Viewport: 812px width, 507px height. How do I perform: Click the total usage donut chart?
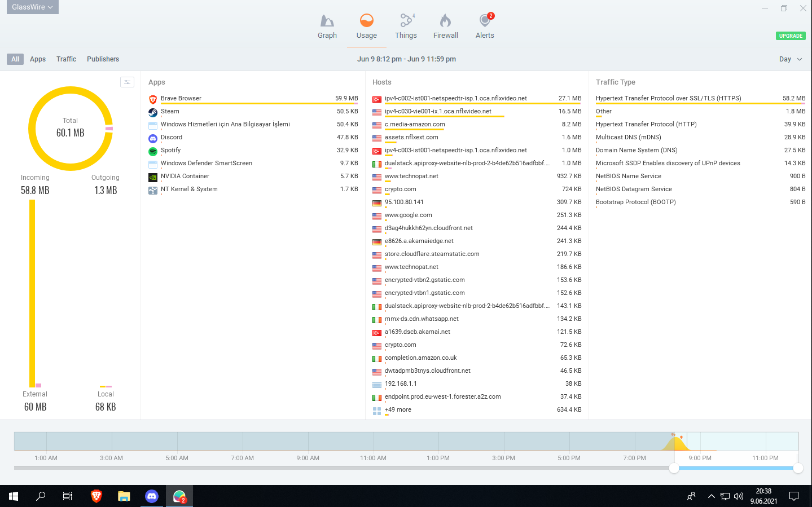pyautogui.click(x=71, y=129)
